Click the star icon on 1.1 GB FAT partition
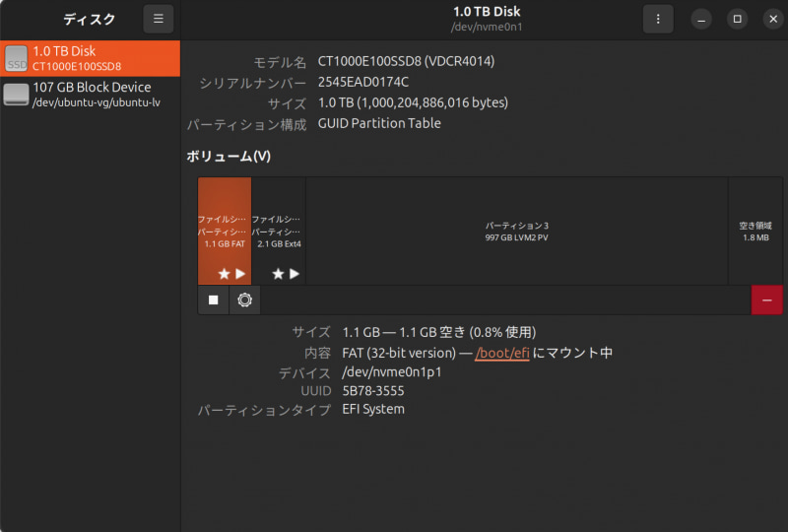The width and height of the screenshot is (788, 532). point(225,274)
